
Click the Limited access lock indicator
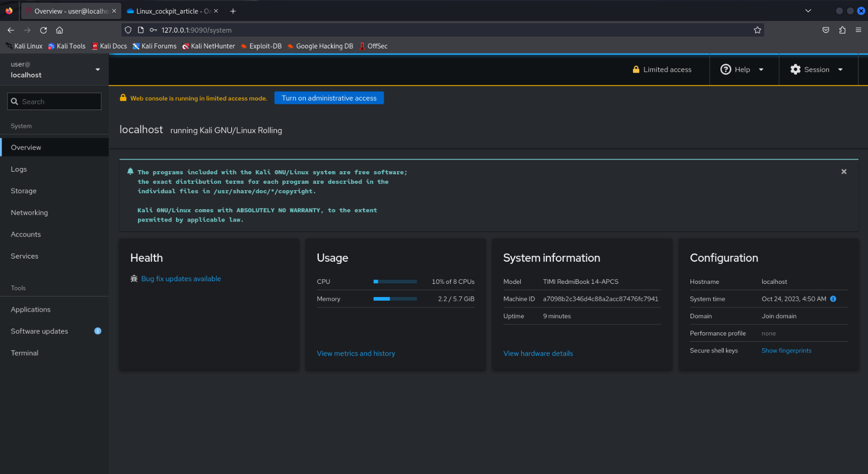(x=662, y=70)
